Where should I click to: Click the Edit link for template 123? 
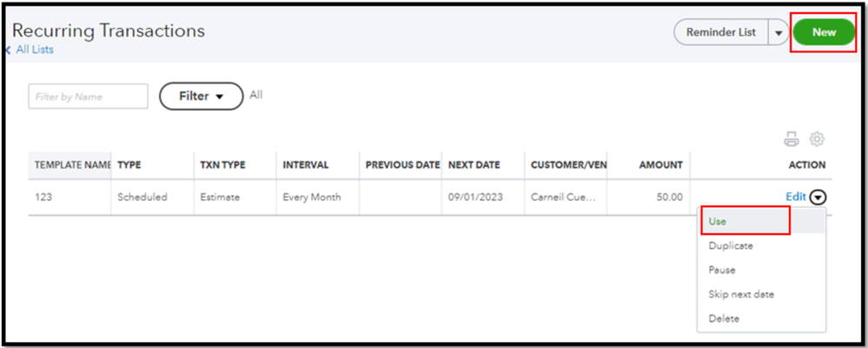795,197
